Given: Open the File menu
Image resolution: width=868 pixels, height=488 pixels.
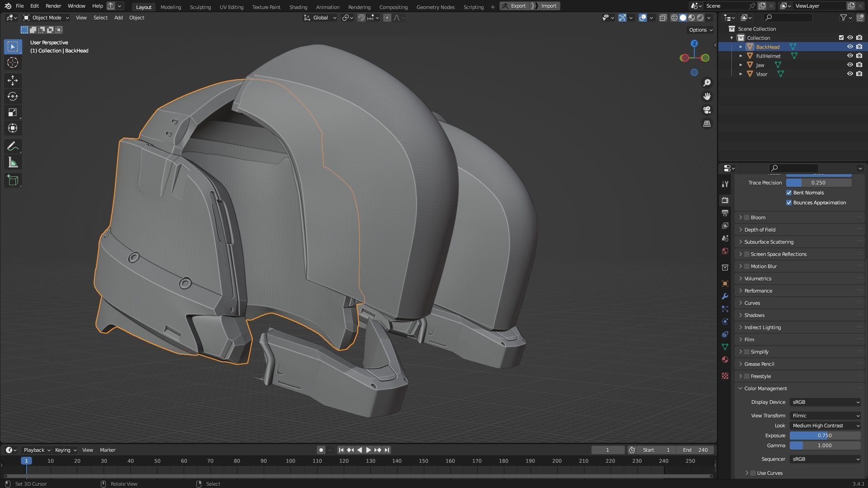Looking at the screenshot, I should click(x=19, y=6).
